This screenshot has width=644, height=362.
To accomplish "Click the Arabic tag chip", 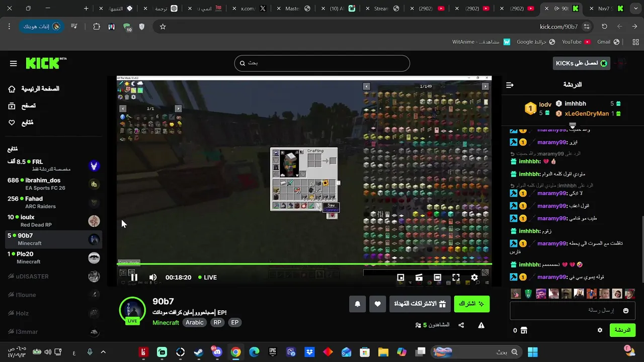I will point(195,322).
